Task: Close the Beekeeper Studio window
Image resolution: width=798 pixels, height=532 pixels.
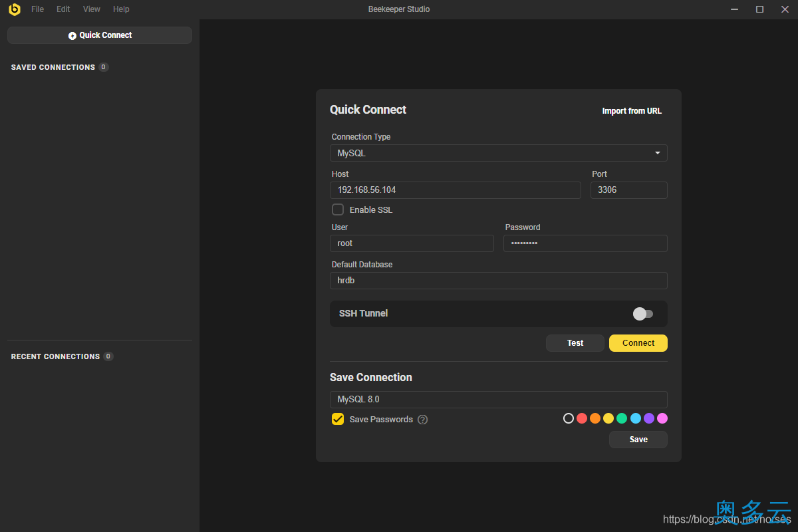Action: pyautogui.click(x=785, y=9)
